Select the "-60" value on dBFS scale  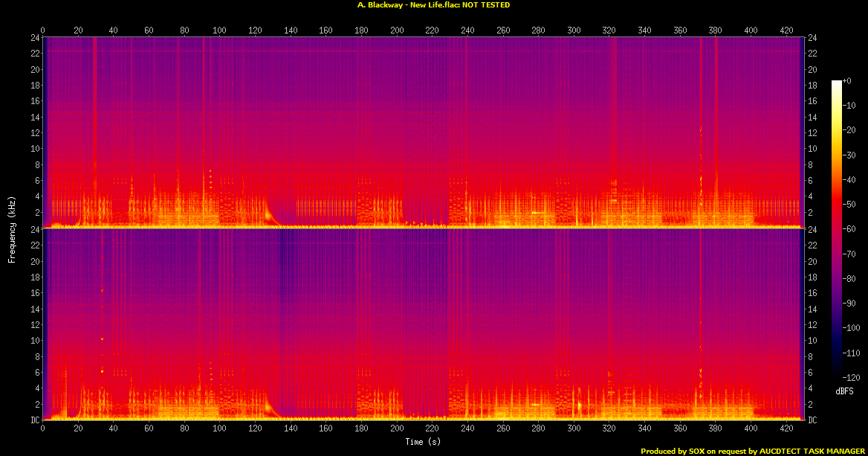click(x=849, y=229)
